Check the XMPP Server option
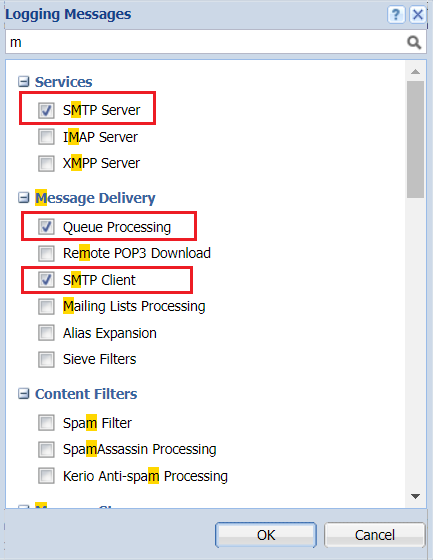Viewport: 433px width, 560px height. [x=46, y=163]
